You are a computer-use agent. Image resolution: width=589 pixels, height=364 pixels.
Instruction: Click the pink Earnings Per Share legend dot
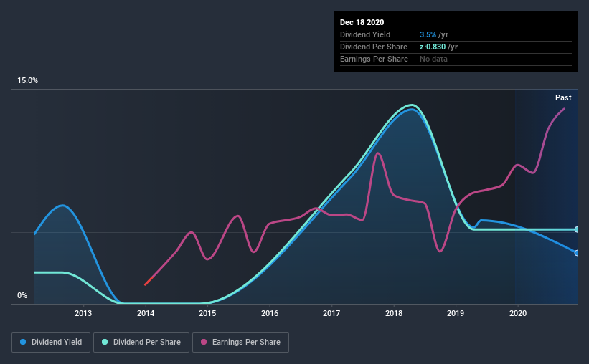pyautogui.click(x=204, y=342)
